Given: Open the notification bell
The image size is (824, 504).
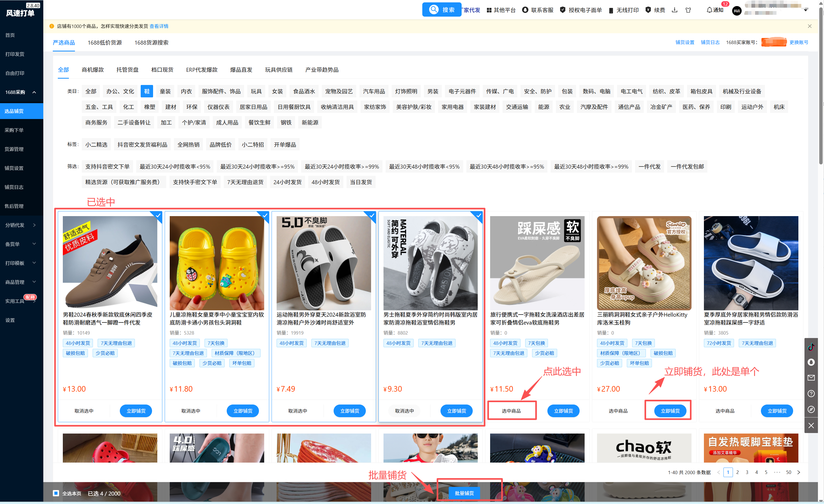Looking at the screenshot, I should tap(709, 10).
